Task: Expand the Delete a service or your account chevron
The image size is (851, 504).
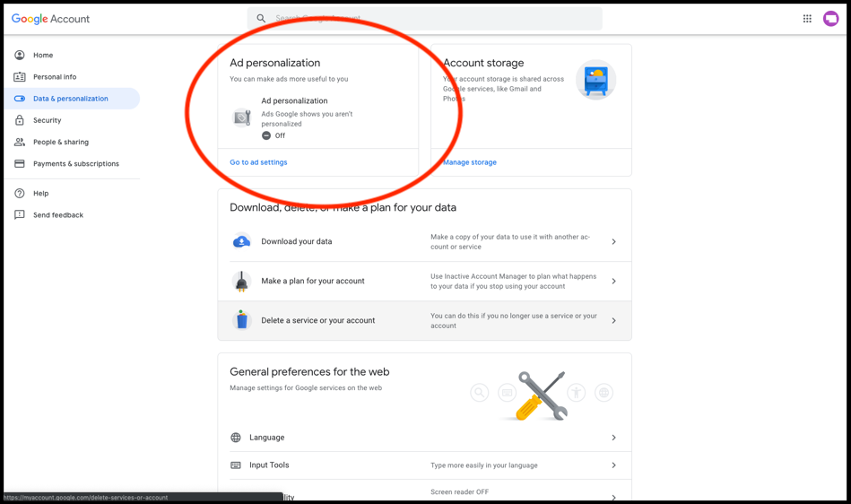Action: click(x=614, y=321)
